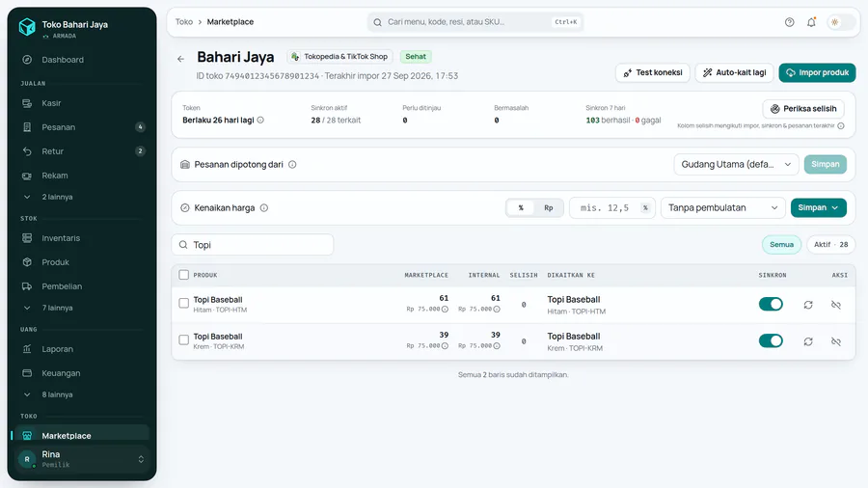Open Keuangan in the sidebar

click(x=81, y=373)
